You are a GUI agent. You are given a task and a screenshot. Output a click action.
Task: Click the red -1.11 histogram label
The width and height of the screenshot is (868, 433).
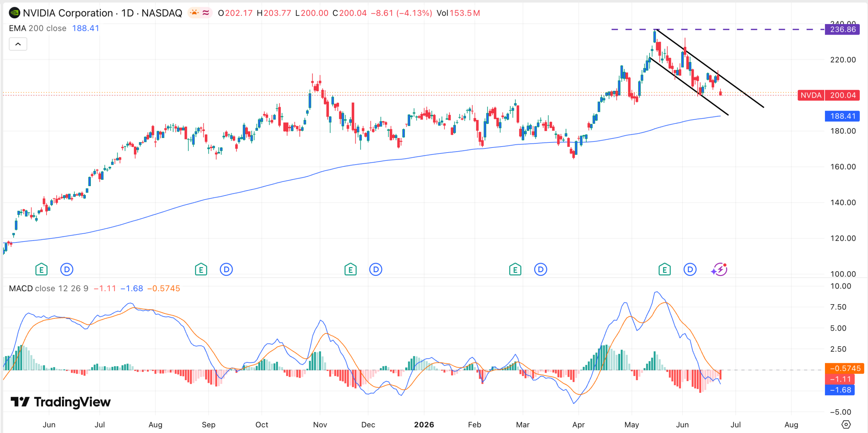(x=840, y=379)
